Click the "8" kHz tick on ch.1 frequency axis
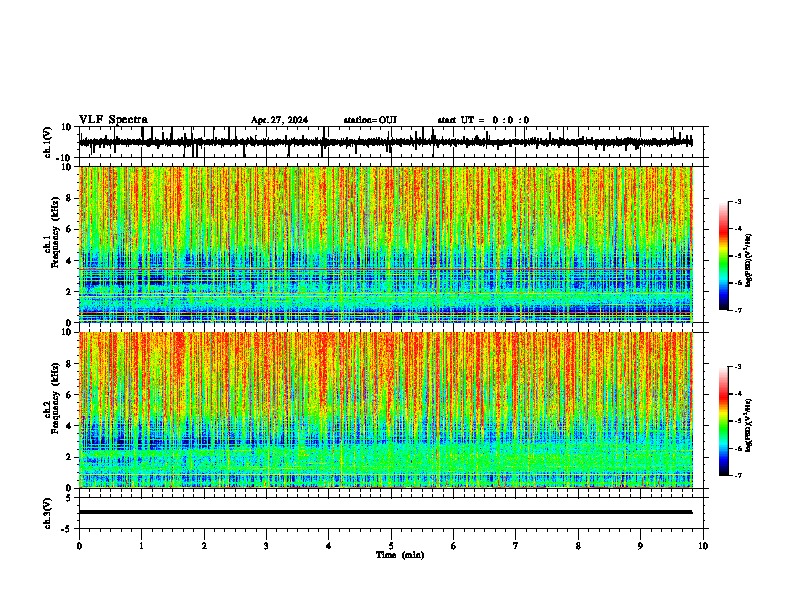This screenshot has width=792, height=612. (x=69, y=198)
